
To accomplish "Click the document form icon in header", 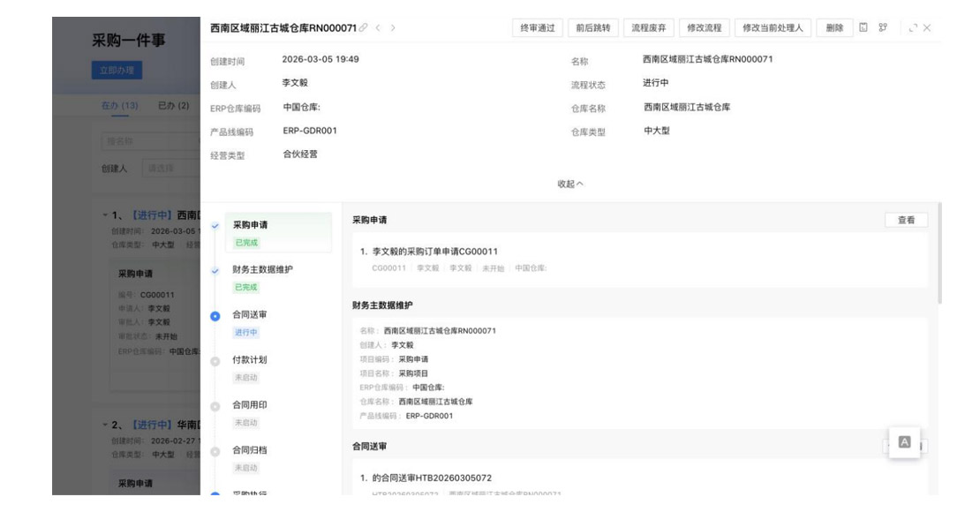I will (x=864, y=28).
